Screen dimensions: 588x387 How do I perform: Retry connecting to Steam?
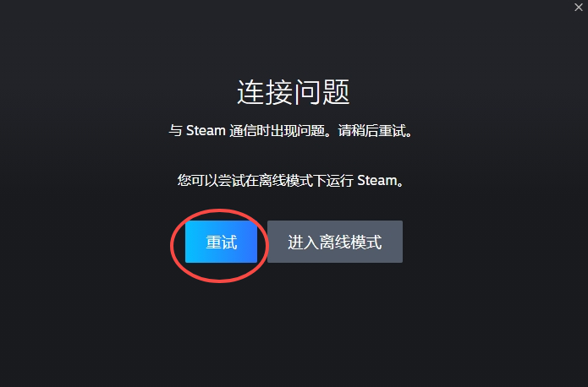[x=221, y=242]
